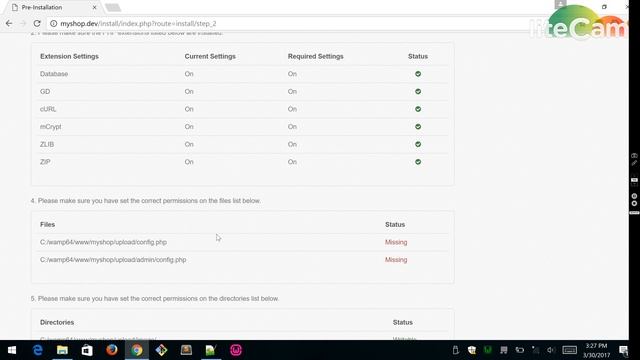Open the pink WampServer icon in taskbar
This screenshot has height=360, width=640.
[236, 350]
